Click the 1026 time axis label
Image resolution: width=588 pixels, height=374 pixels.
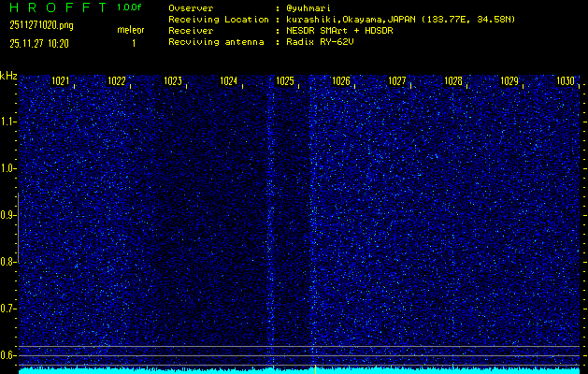[341, 81]
